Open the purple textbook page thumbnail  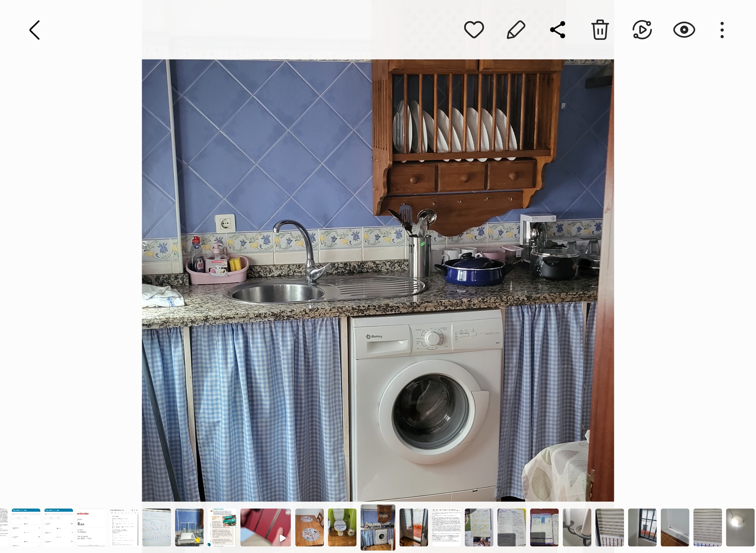point(544,527)
